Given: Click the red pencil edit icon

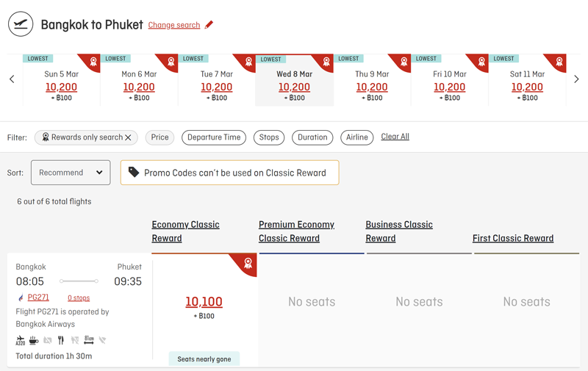Looking at the screenshot, I should 209,25.
